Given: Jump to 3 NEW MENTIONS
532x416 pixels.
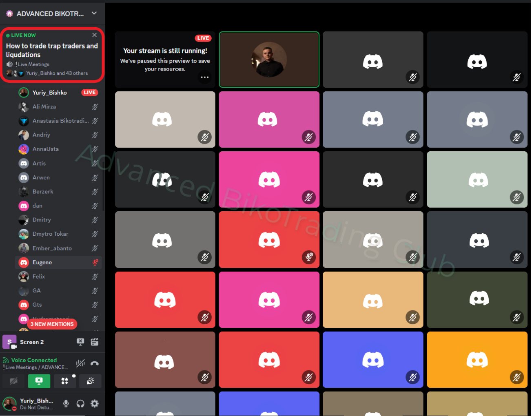Looking at the screenshot, I should tap(52, 324).
